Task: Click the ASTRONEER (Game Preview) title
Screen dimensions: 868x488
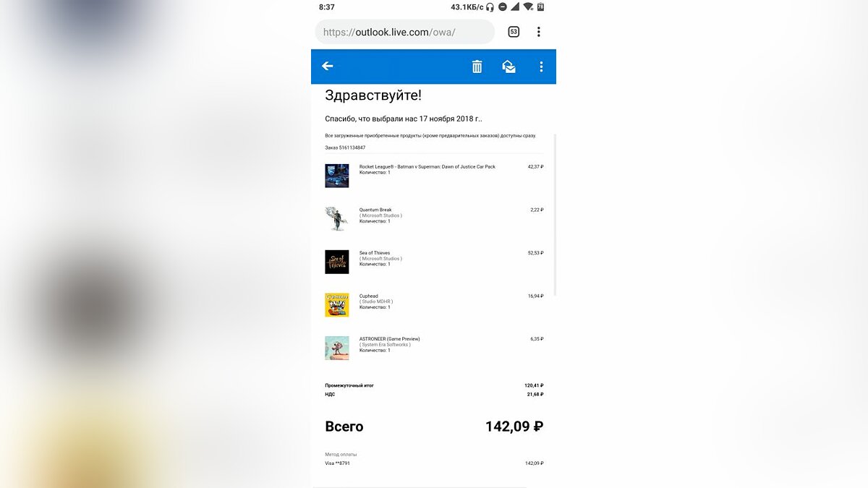Action: 390,339
